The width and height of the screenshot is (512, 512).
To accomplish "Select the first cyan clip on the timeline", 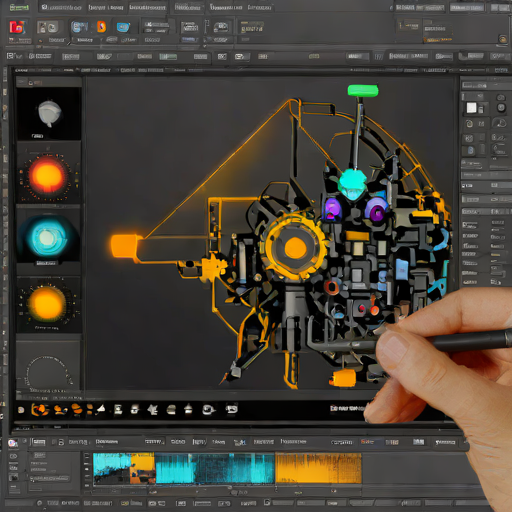I will coord(112,468).
